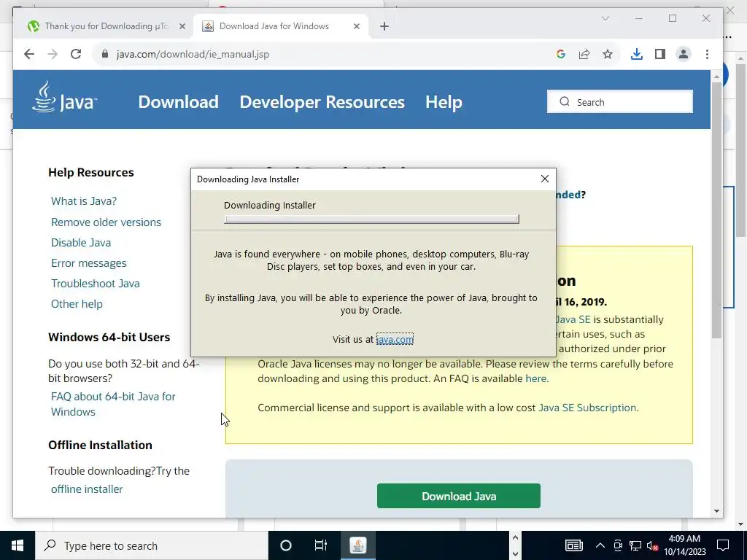Click the Meet Now tray icon
The image size is (747, 560).
pos(618,545)
